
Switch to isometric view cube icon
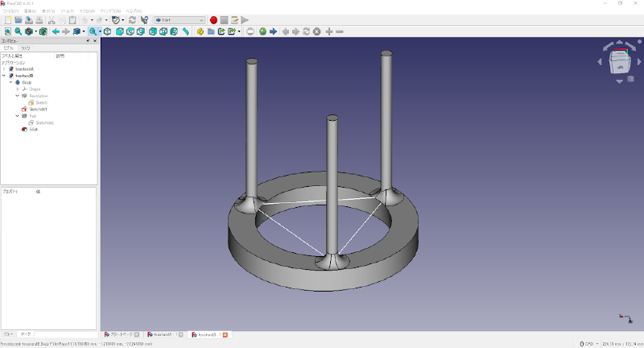click(x=108, y=31)
